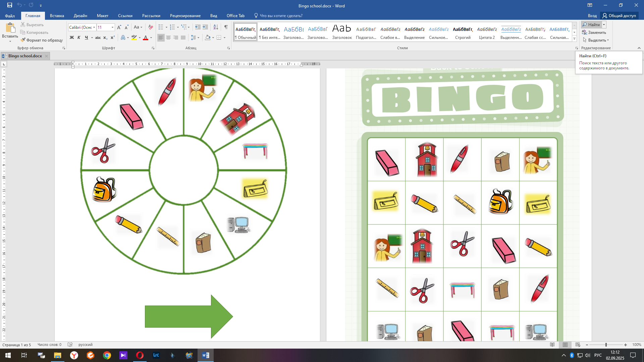Viewport: 644px width, 362px height.
Task: Clear all formatting with eraser icon
Action: click(x=151, y=27)
